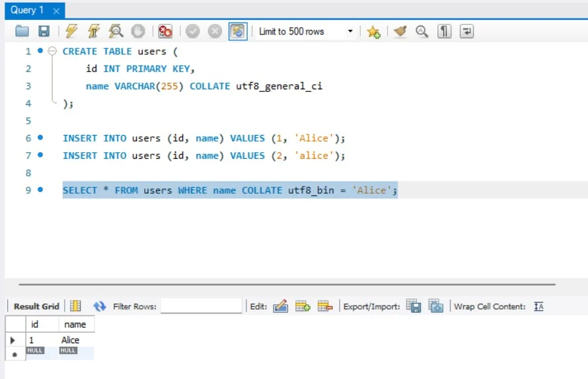Stop query execution (hand icon)
Screen dimensions: 588x379
[138, 31]
